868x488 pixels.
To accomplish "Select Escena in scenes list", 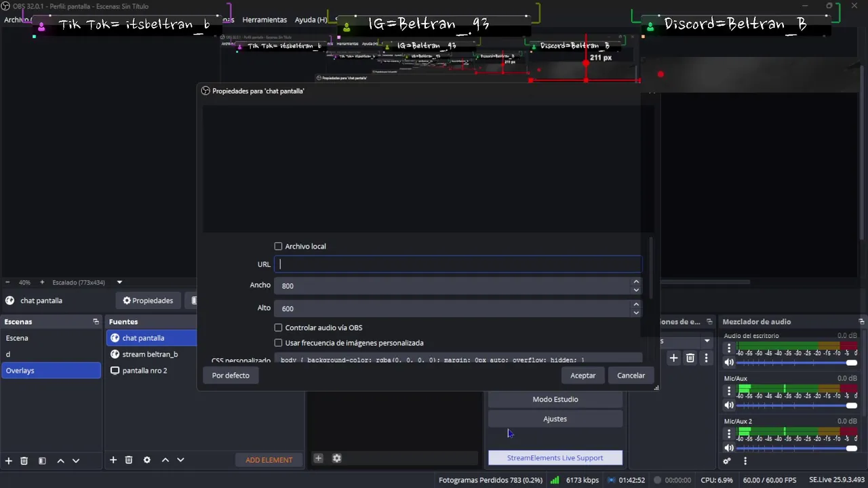I will 52,338.
